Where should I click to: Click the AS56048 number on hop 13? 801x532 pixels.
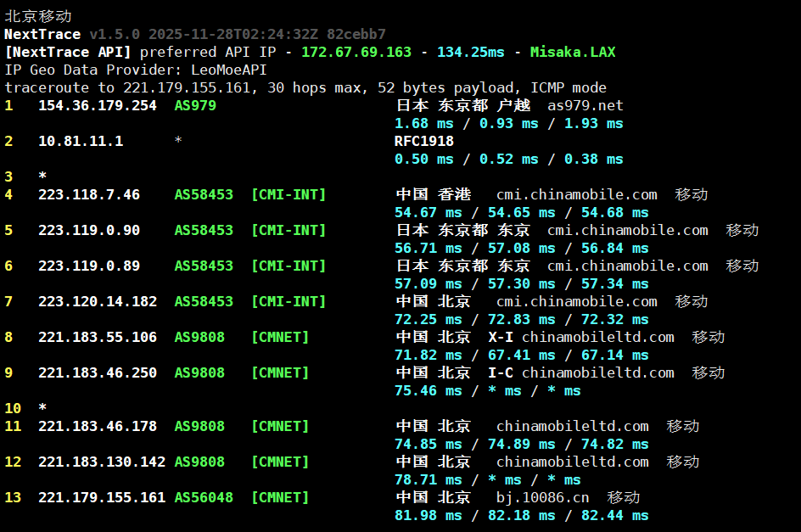pyautogui.click(x=204, y=497)
